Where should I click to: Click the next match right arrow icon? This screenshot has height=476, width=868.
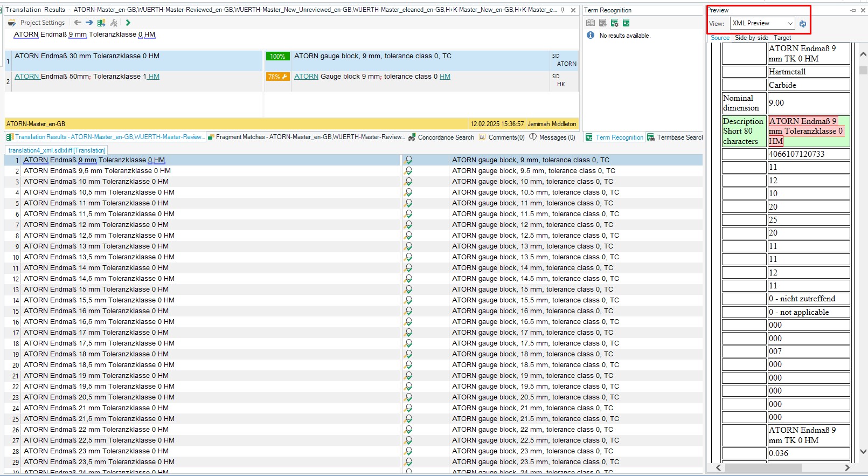[x=89, y=23]
